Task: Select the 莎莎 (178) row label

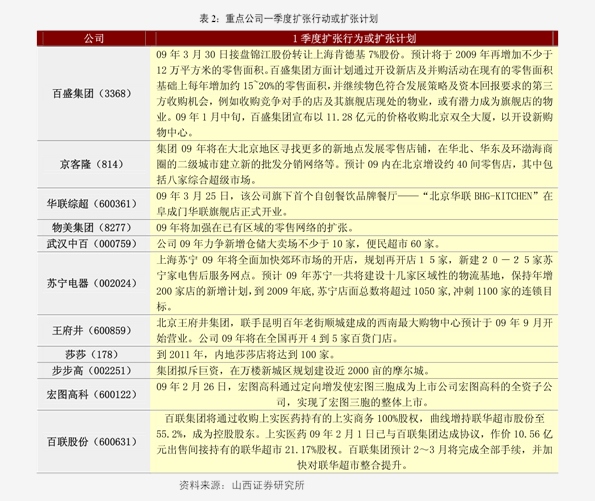Action: click(x=91, y=354)
